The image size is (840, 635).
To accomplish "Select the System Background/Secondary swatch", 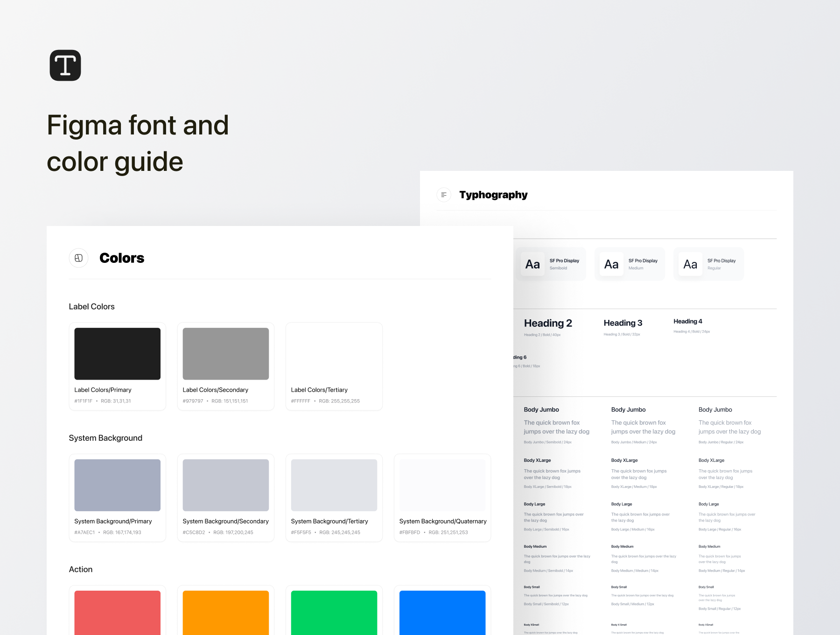I will [225, 485].
